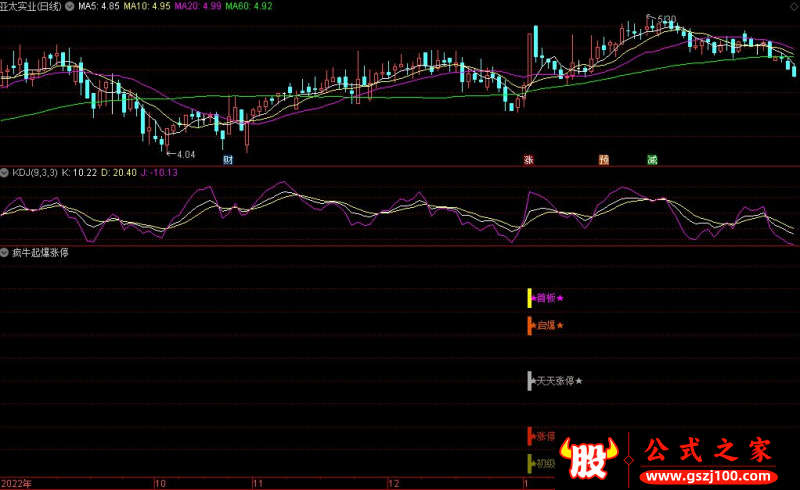Screen dimensions: 800x490
Task: Click the yellow 首板 signal bar
Action: [x=529, y=298]
